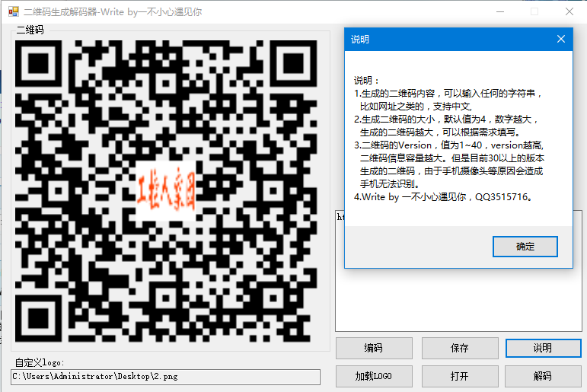This screenshot has height=392, width=587.
Task: Focus the custom logo file path field
Action: (165, 376)
